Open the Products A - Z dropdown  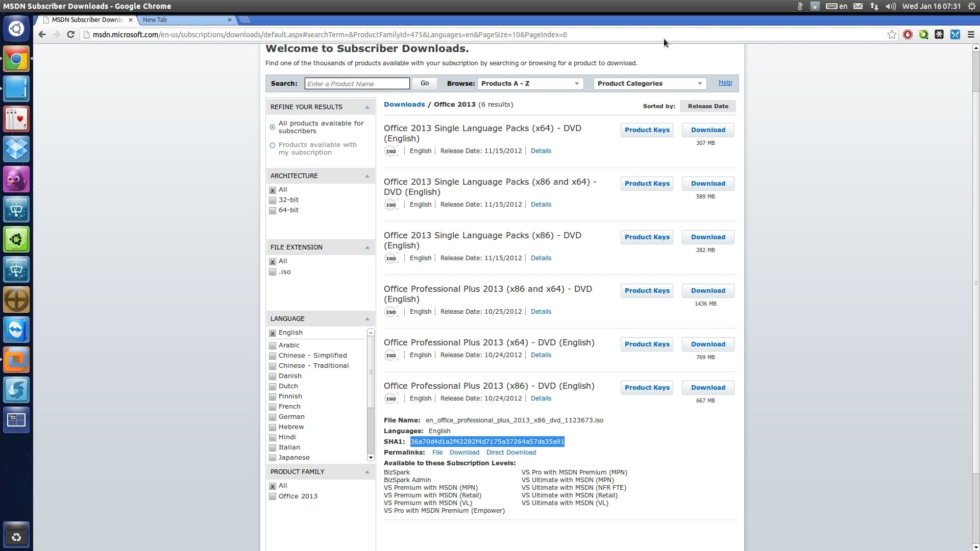pyautogui.click(x=530, y=84)
